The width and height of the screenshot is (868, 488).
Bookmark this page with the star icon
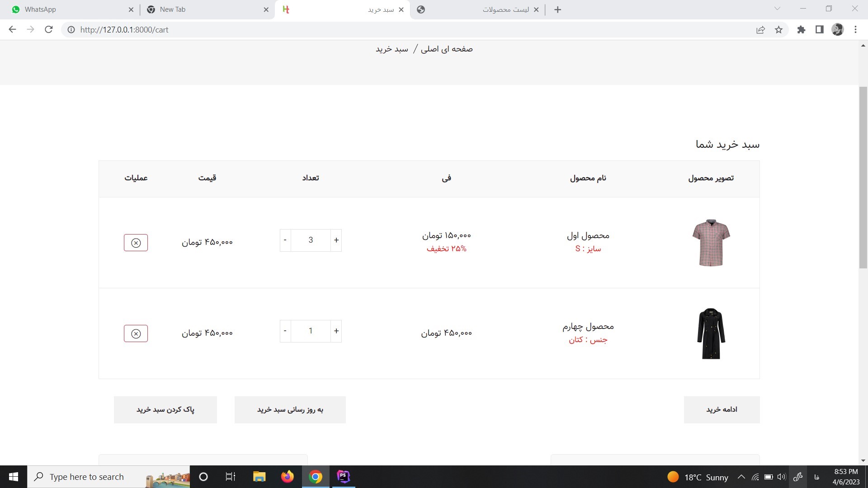778,29
